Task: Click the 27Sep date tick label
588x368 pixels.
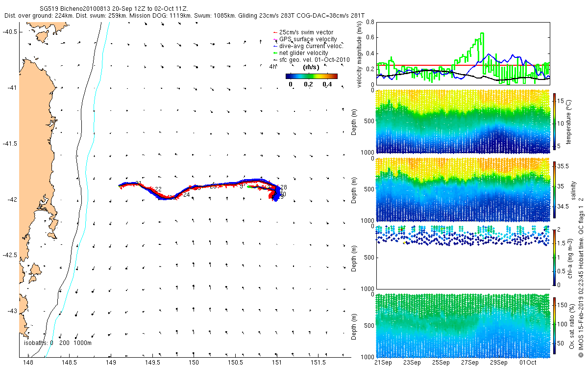Action: point(470,363)
